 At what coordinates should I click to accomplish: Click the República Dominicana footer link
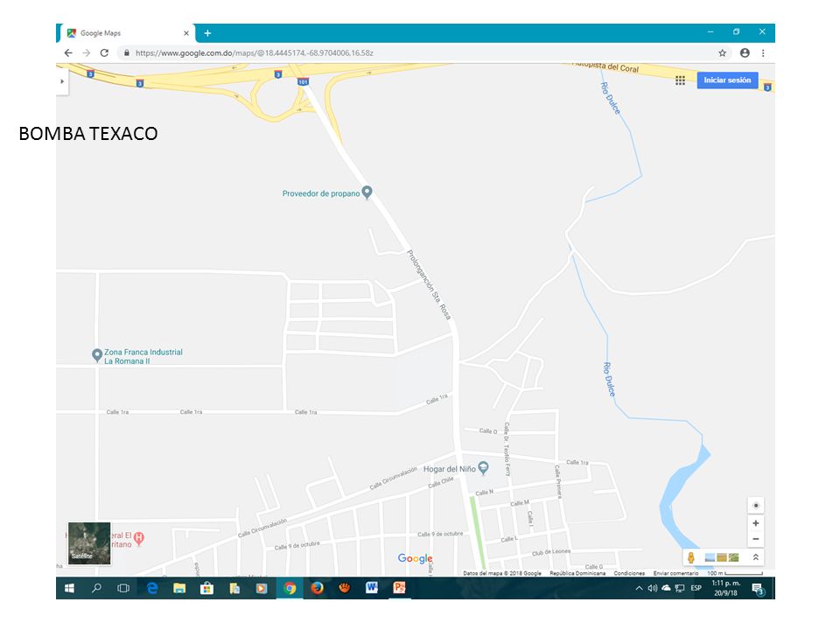[577, 573]
